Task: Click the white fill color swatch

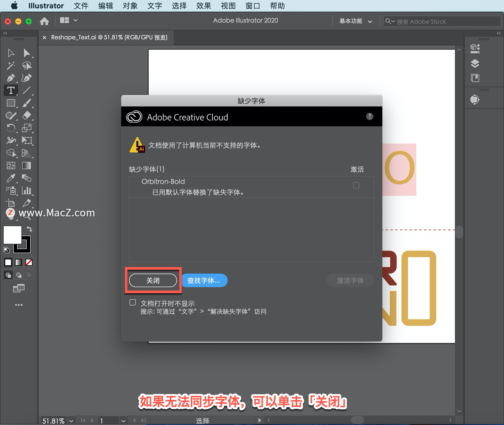Action: coord(12,234)
